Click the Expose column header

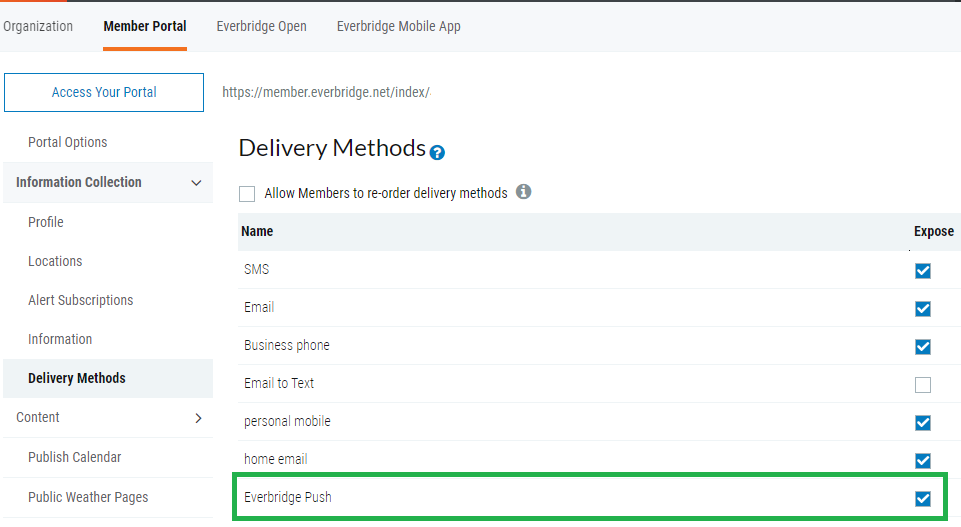933,231
